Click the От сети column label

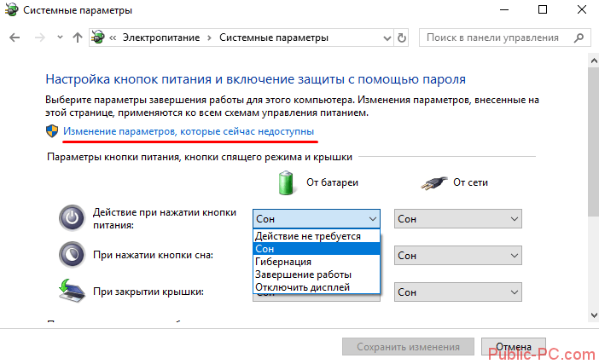point(470,182)
